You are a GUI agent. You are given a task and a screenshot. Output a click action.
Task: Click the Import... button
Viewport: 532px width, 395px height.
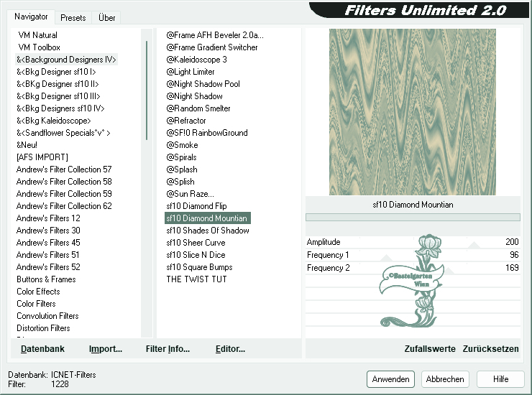(106, 349)
